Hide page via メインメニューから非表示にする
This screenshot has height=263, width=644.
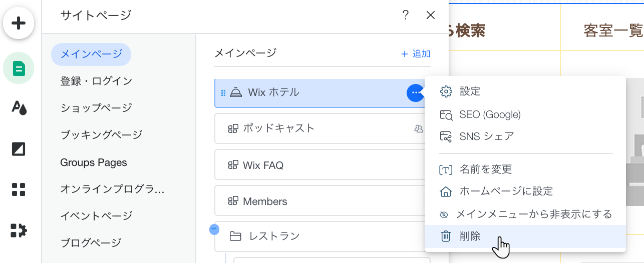pyautogui.click(x=527, y=214)
